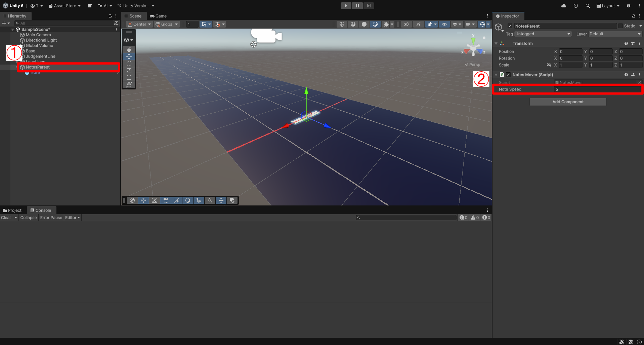Select the Scale tool in scene toolbar

pyautogui.click(x=129, y=71)
